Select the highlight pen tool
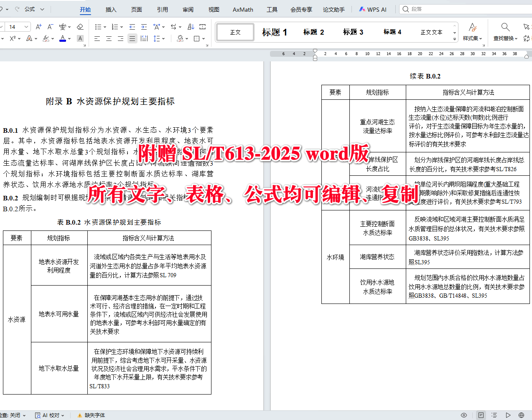 pos(47,38)
